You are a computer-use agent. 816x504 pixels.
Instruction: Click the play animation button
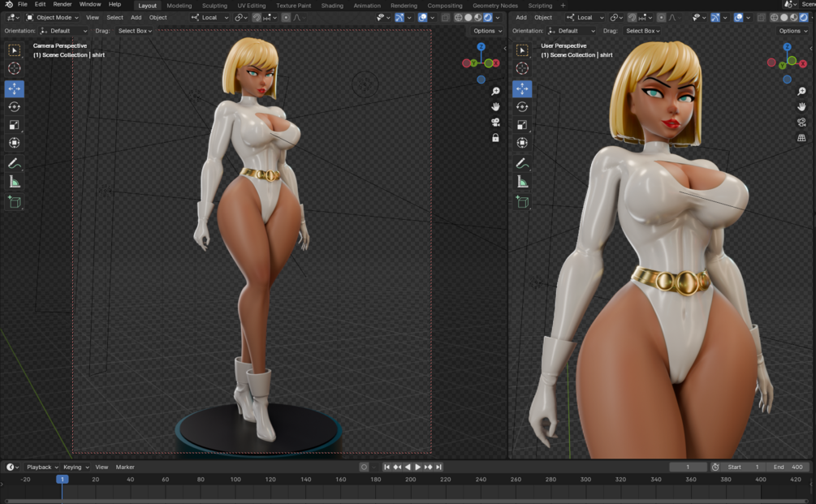417,467
